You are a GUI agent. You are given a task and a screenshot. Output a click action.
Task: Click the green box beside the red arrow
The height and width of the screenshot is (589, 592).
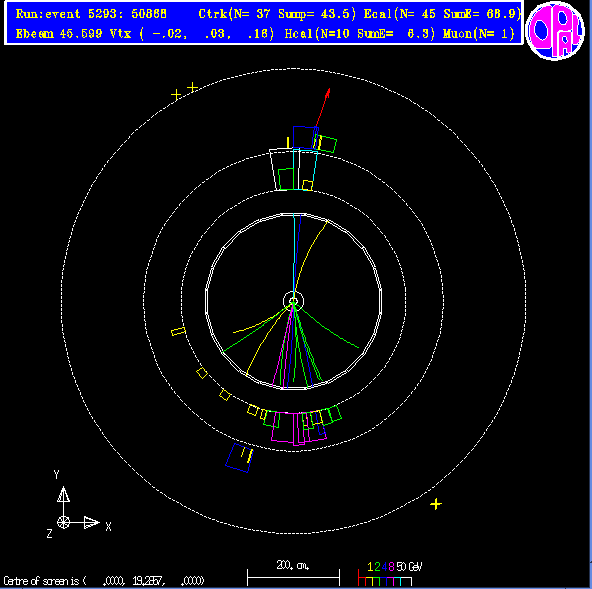click(326, 144)
